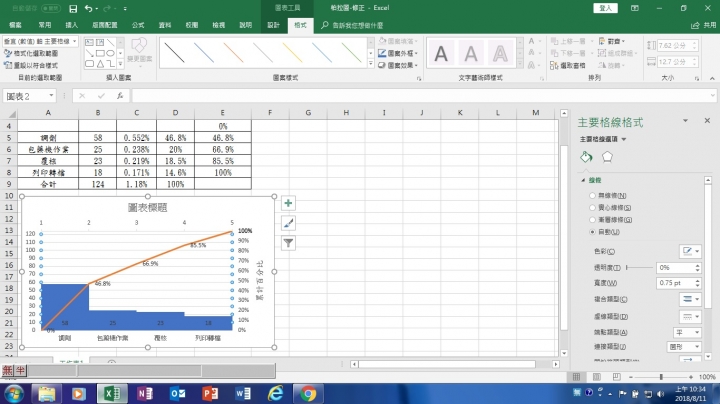Select the 實心線條 (Solid line) radio button
This screenshot has height=404, width=720.
click(592, 208)
